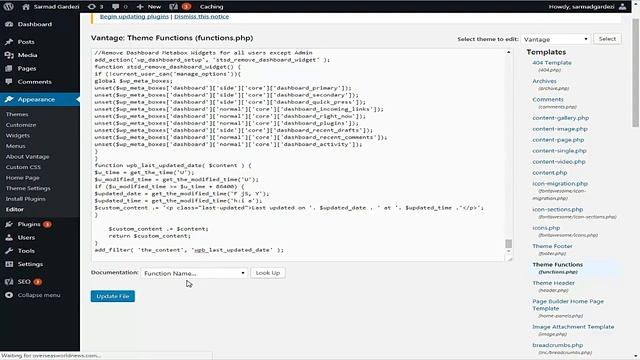Open icon-migration.php template
The width and height of the screenshot is (640, 360).
[x=560, y=184]
